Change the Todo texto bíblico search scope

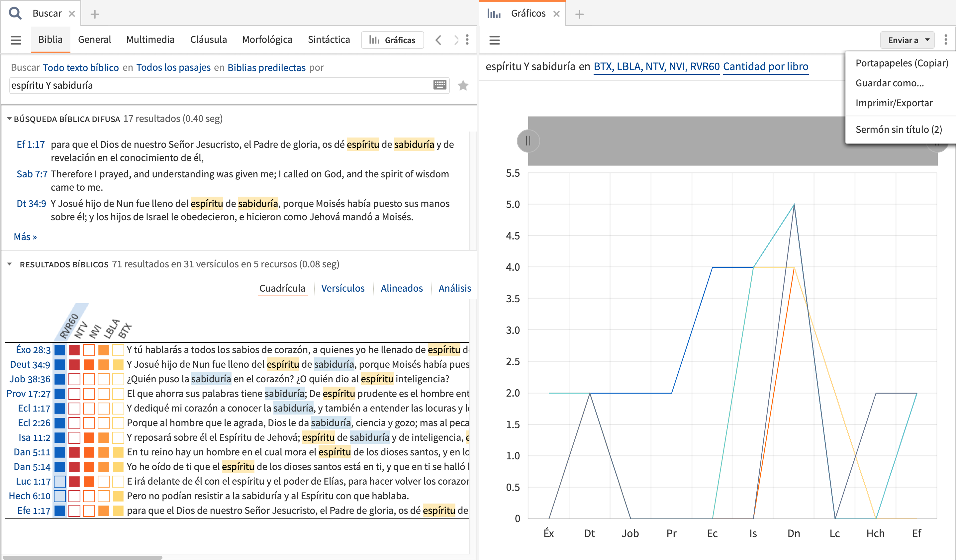pyautogui.click(x=81, y=67)
